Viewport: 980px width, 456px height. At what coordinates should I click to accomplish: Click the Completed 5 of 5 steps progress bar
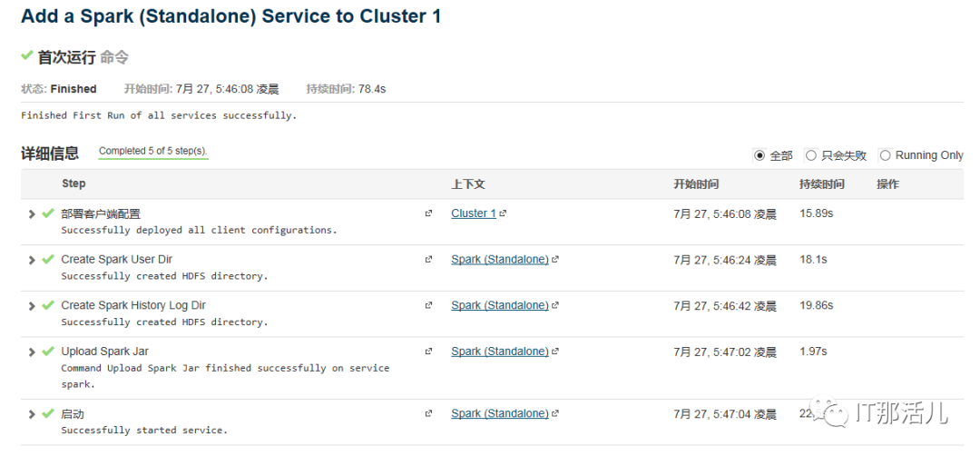click(x=152, y=158)
